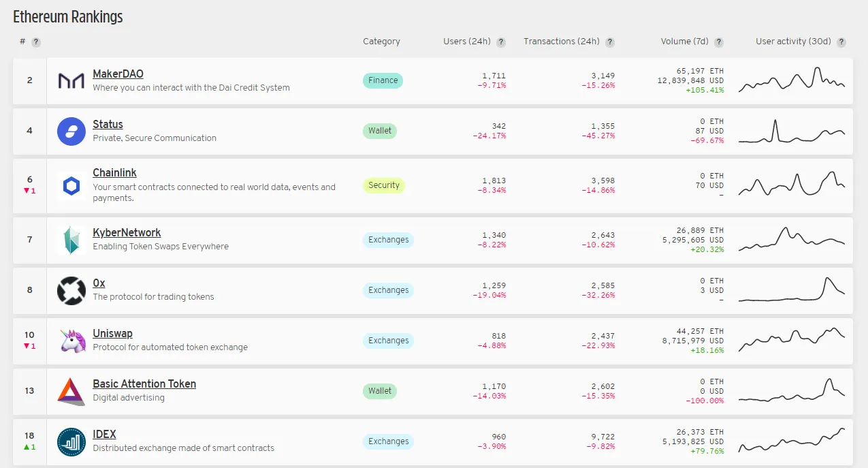
Task: Click the Wallet tag on Status row
Action: pyautogui.click(x=380, y=131)
